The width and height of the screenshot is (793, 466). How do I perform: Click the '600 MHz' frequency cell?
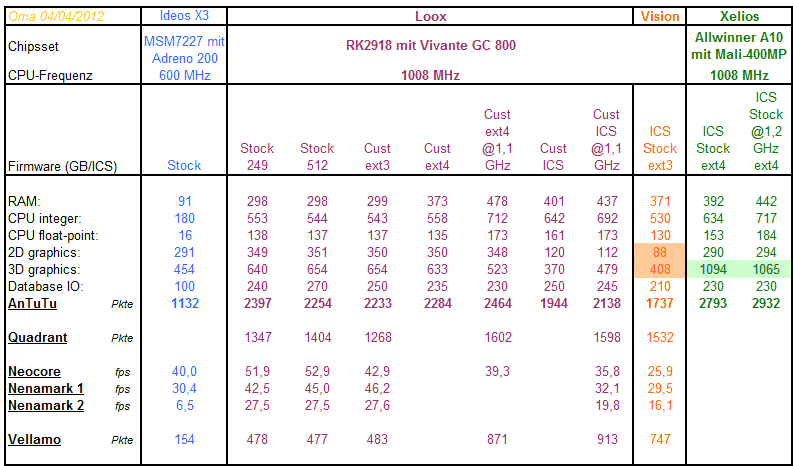click(x=185, y=75)
